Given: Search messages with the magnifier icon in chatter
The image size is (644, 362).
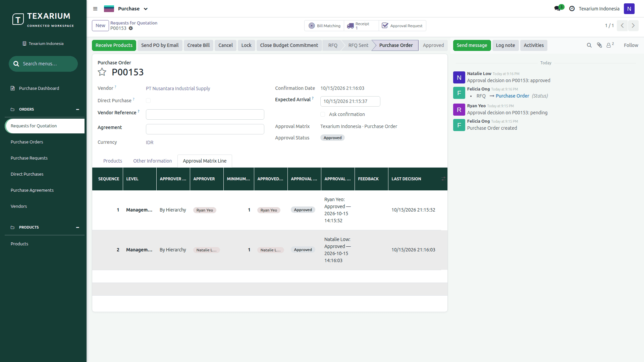Looking at the screenshot, I should [x=589, y=45].
